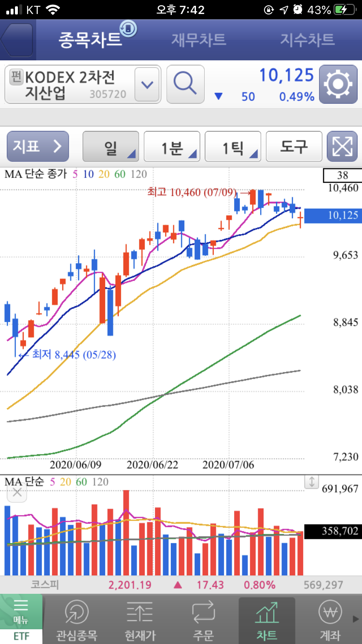Tap the 691,967 volume axis label

(x=340, y=489)
